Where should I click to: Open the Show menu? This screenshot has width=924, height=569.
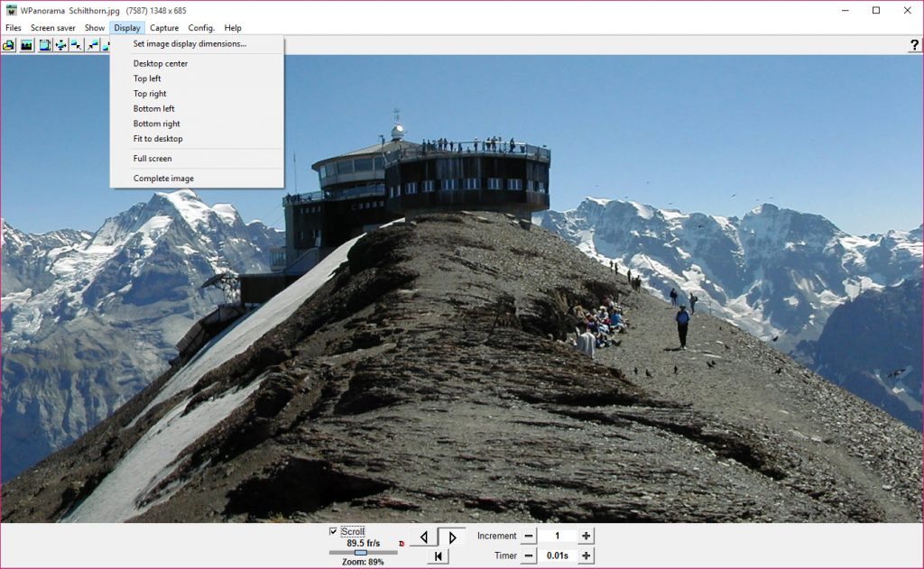click(x=94, y=28)
